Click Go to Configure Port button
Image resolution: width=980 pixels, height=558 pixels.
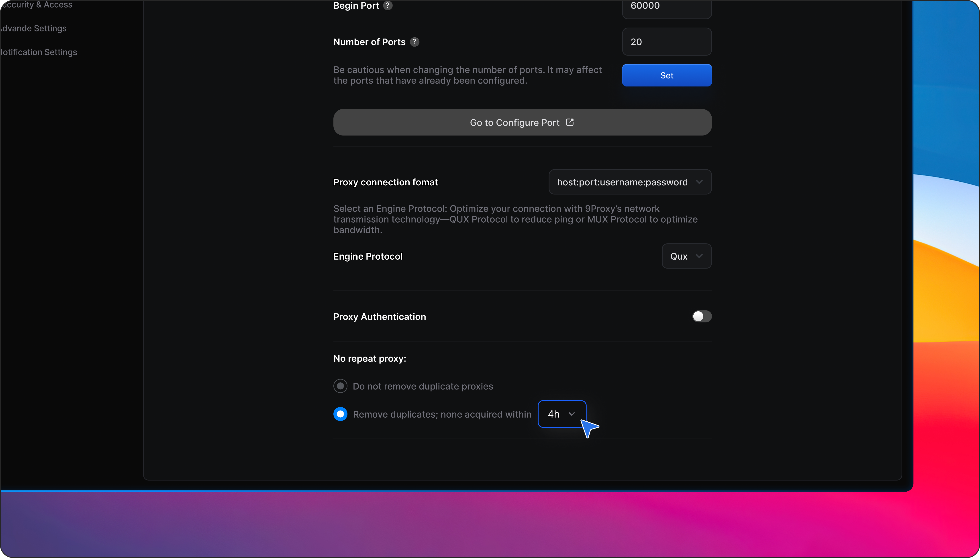[x=522, y=122]
